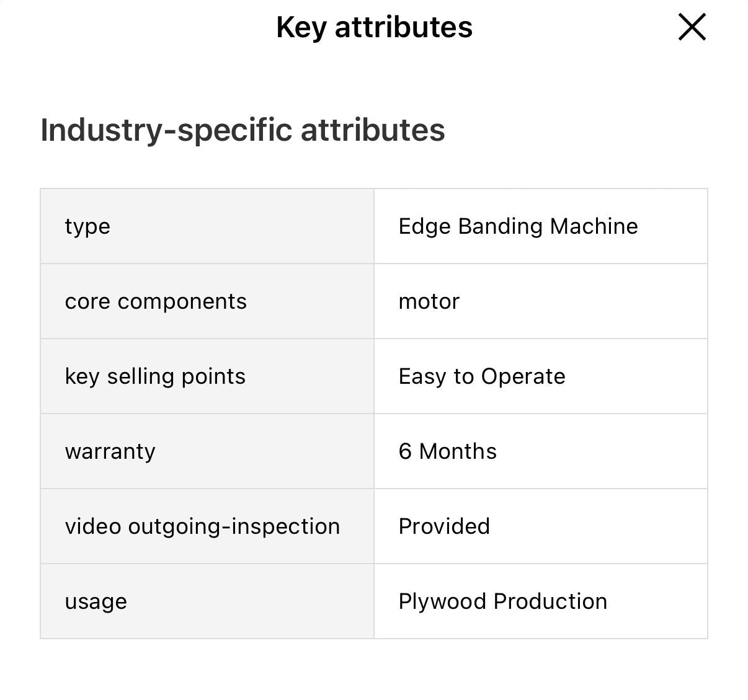Select the 'warranty' attribute label

pos(110,451)
